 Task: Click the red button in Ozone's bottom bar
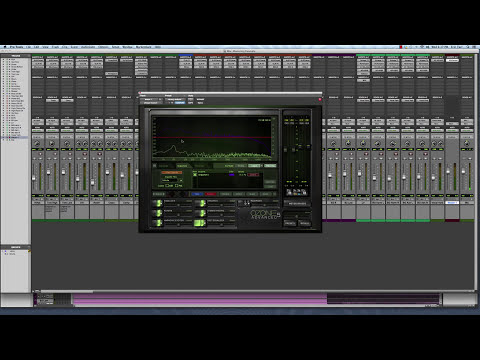pos(210,194)
